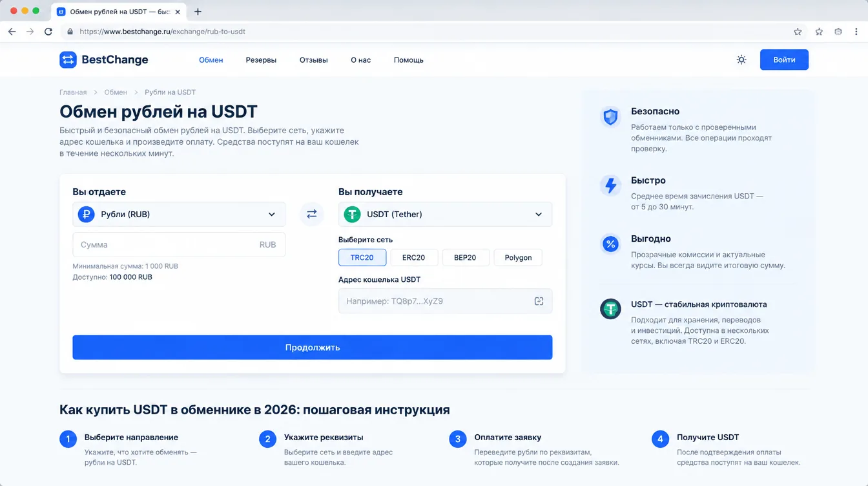The image size is (868, 486).
Task: Select the TRC20 network
Action: 362,257
